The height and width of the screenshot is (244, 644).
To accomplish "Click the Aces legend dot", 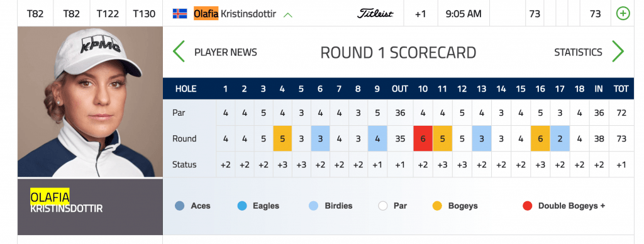I will pyautogui.click(x=179, y=206).
